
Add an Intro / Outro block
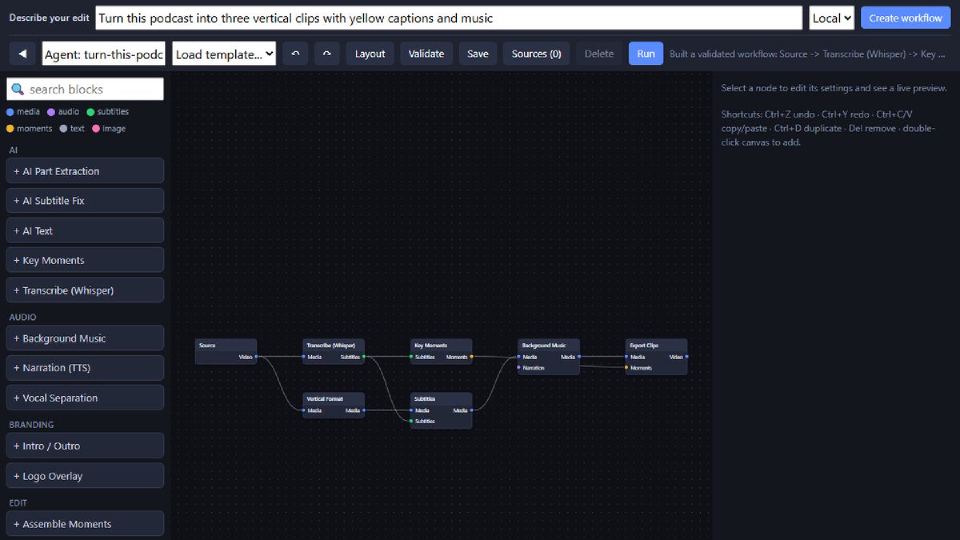pyautogui.click(x=85, y=446)
